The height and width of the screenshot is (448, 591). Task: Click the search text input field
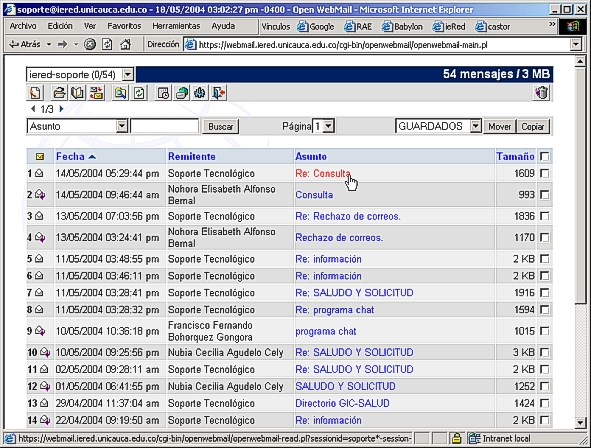coord(164,126)
